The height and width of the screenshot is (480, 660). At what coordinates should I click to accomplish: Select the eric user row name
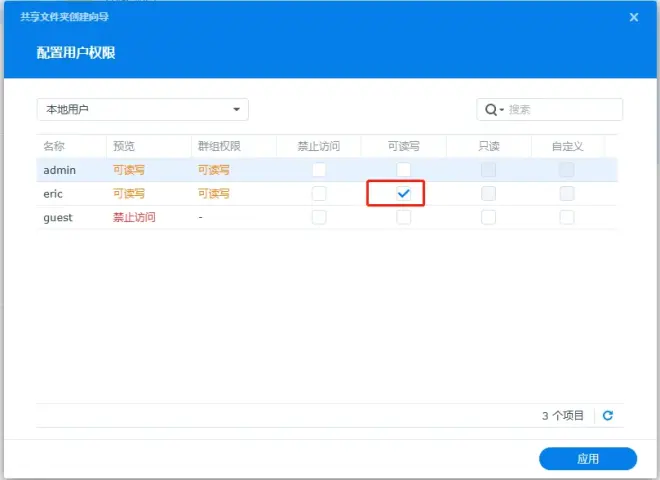(53, 194)
